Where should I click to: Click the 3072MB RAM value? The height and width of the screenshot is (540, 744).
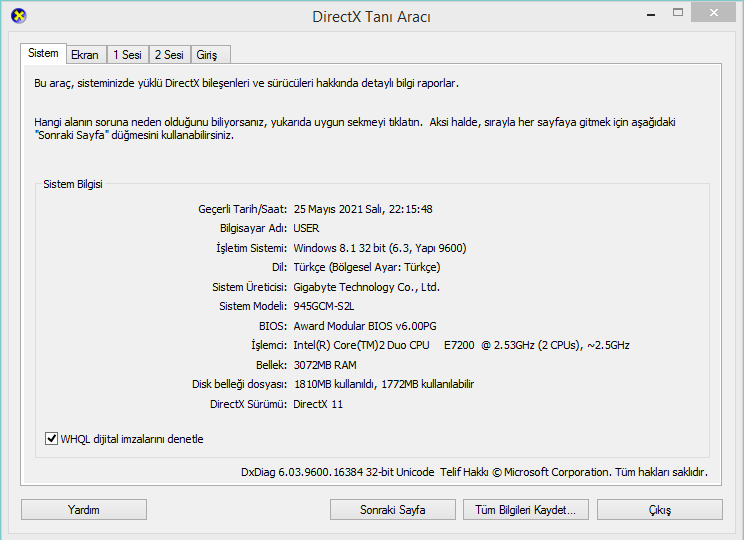tap(325, 365)
